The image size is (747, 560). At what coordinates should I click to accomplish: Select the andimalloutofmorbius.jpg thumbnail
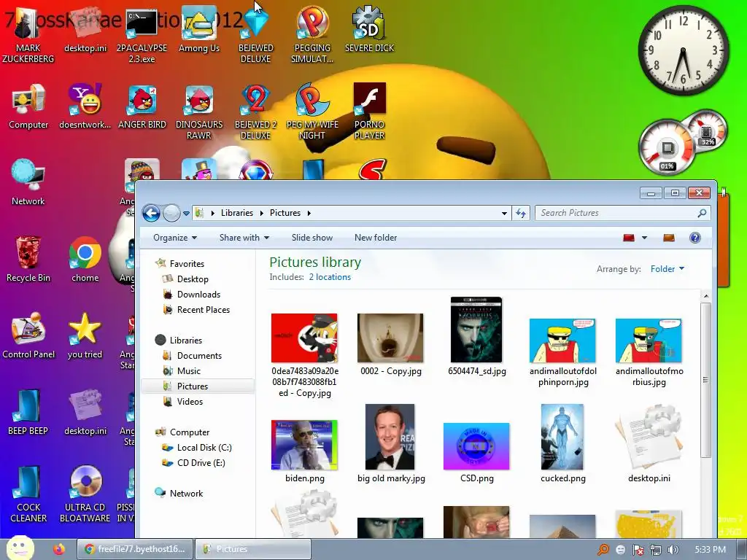649,352
